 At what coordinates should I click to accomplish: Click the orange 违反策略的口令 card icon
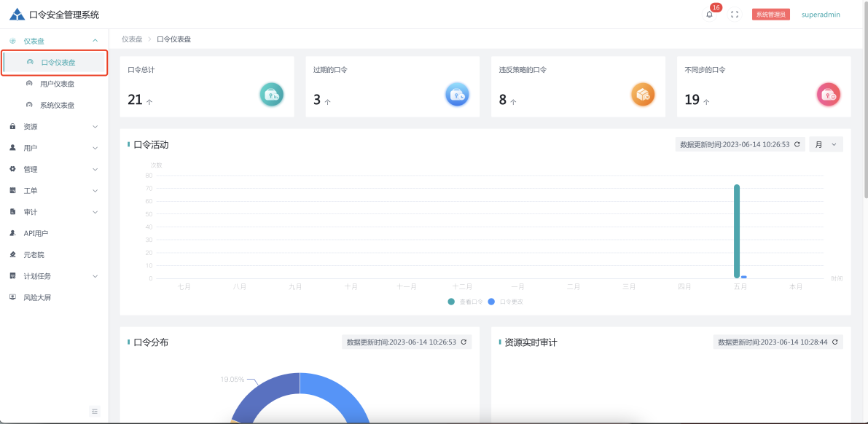(643, 95)
